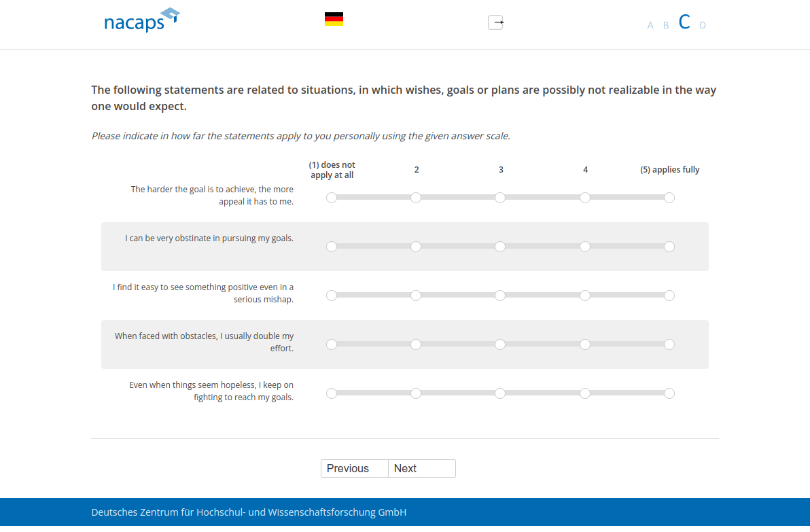Choose 3 for 'very obstinate' statement
The height and width of the screenshot is (532, 810).
[500, 247]
